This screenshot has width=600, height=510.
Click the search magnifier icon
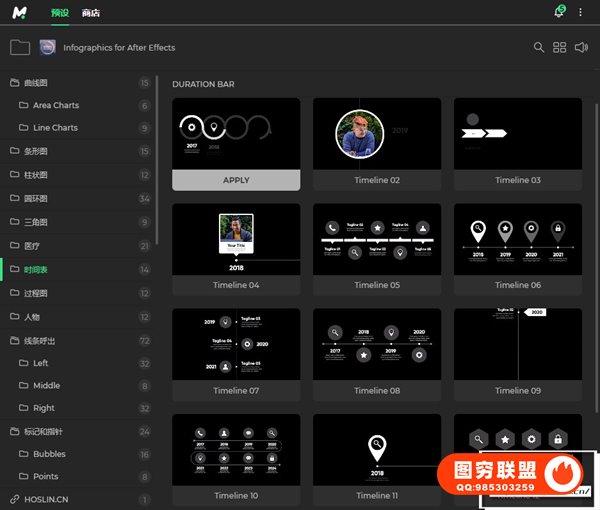point(539,47)
